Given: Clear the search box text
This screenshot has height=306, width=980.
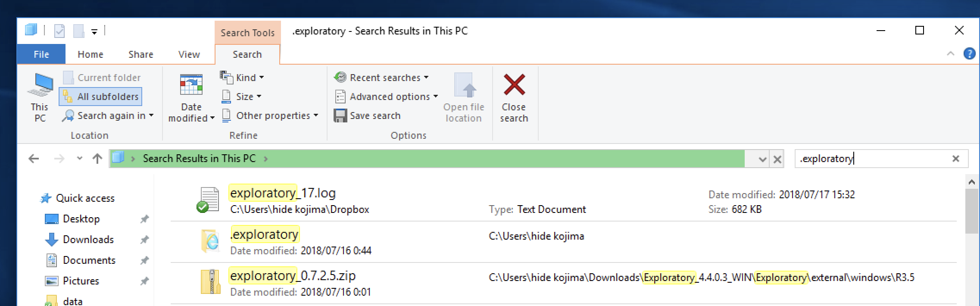Looking at the screenshot, I should pos(955,159).
